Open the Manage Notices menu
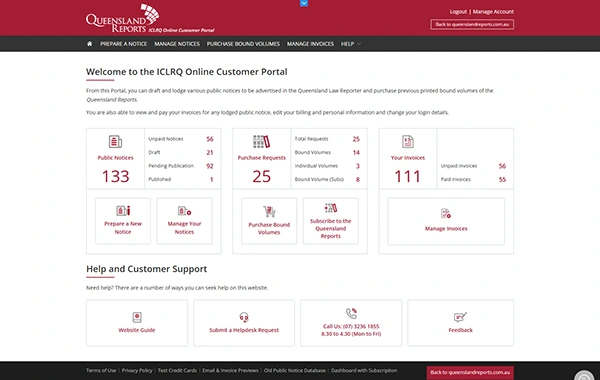This screenshot has width=600, height=380. 177,44
